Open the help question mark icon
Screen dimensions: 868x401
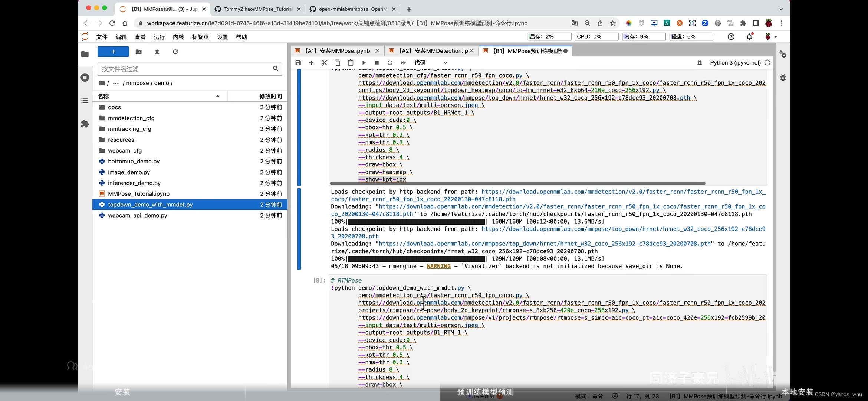click(731, 36)
